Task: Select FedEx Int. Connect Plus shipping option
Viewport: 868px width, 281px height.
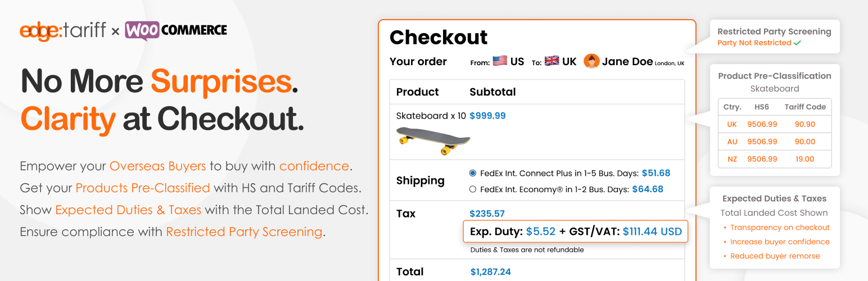Action: [473, 173]
